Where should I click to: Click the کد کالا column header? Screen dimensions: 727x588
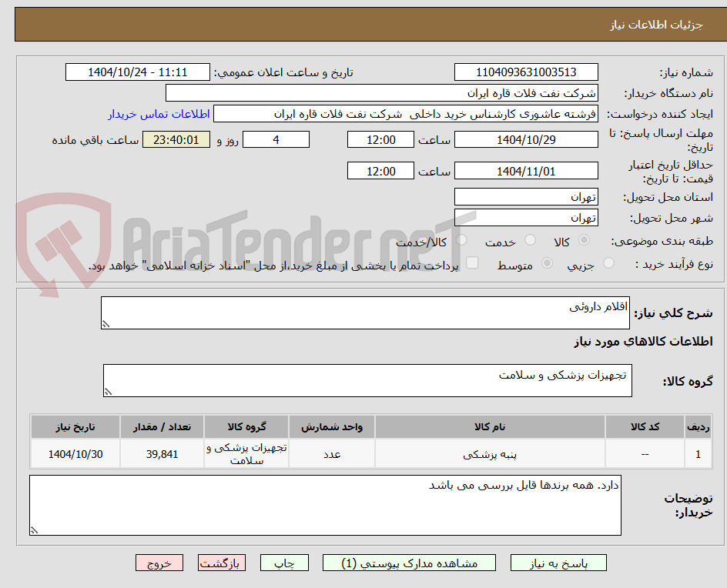[645, 426]
